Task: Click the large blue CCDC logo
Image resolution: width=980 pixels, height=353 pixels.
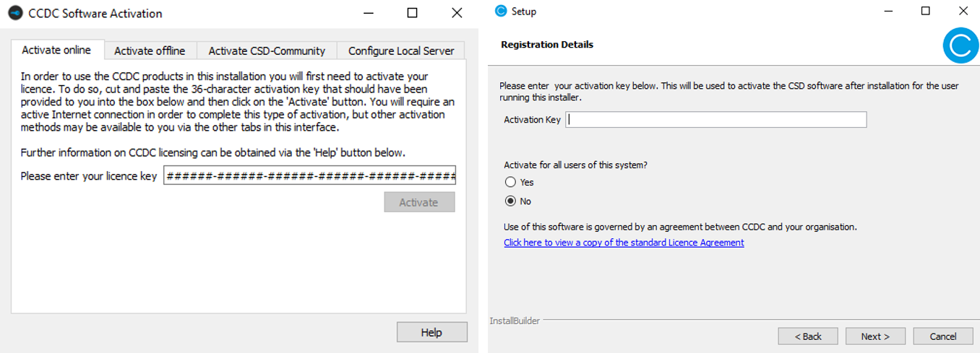Action: click(x=960, y=45)
